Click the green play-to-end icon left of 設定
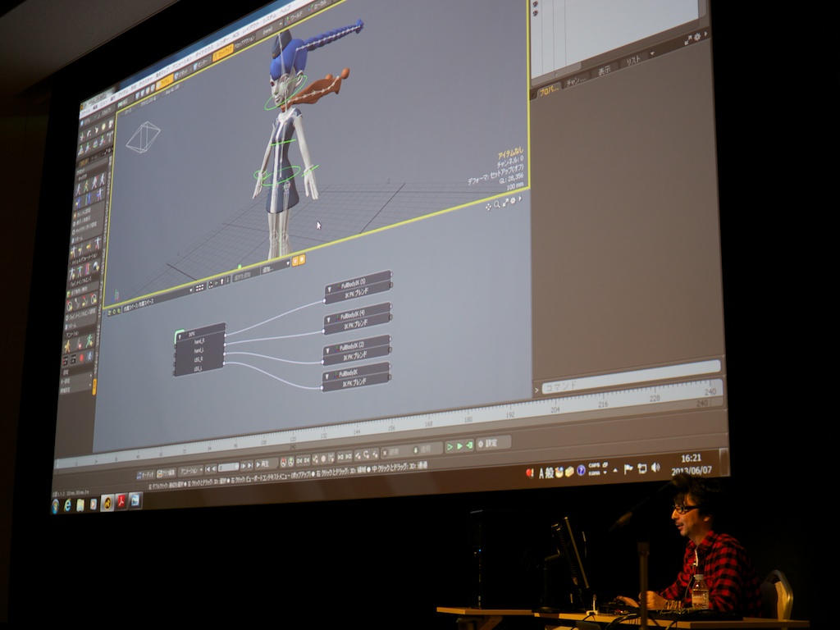Viewport: 840px width, 630px height. click(469, 445)
